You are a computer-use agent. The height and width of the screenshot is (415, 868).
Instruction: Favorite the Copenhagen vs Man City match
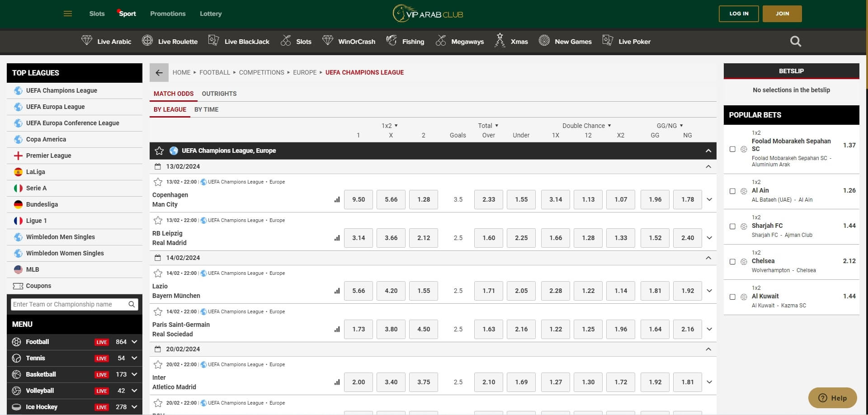pyautogui.click(x=158, y=182)
